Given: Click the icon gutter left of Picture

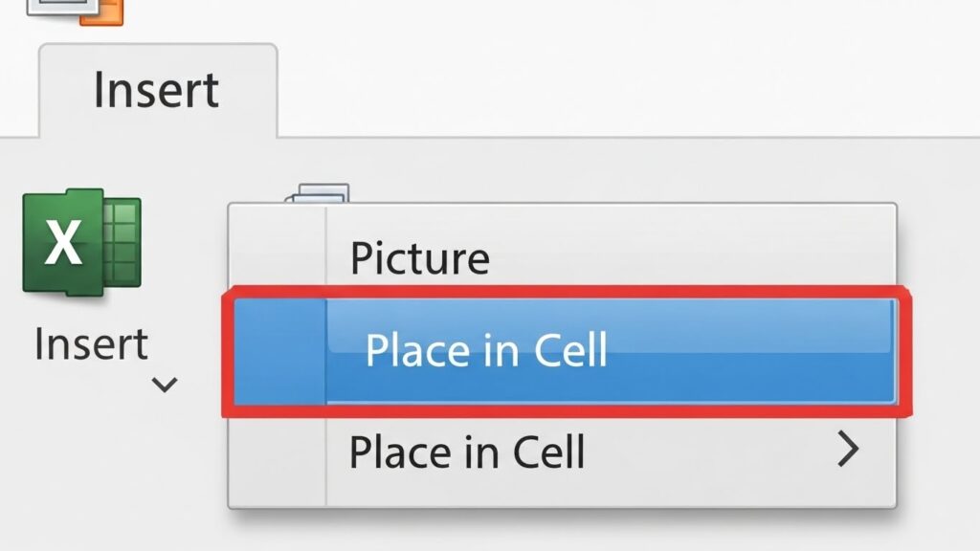Looking at the screenshot, I should (x=278, y=258).
